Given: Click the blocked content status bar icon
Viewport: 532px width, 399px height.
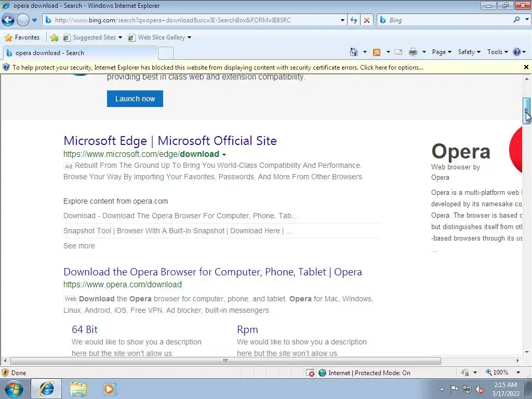Looking at the screenshot, I should tap(310, 373).
